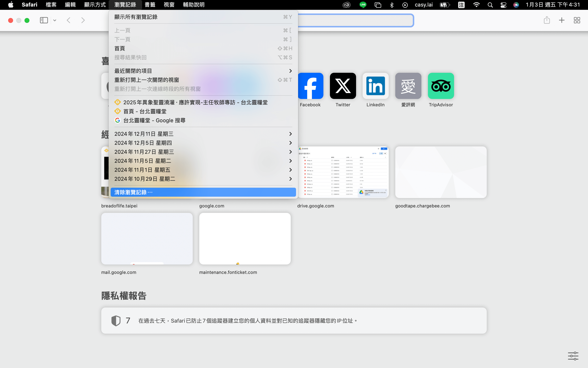The width and height of the screenshot is (588, 368).
Task: Open the Safari application menu
Action: coord(29,5)
